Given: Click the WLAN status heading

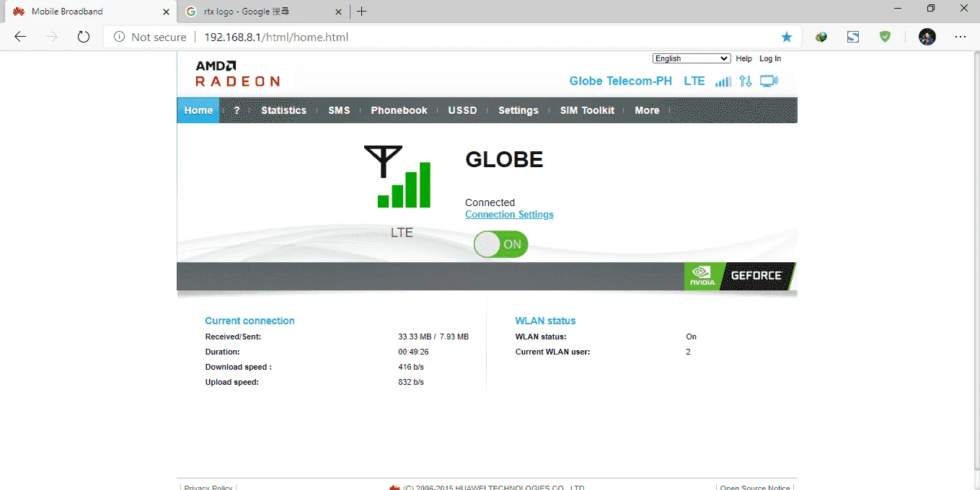Looking at the screenshot, I should 545,321.
